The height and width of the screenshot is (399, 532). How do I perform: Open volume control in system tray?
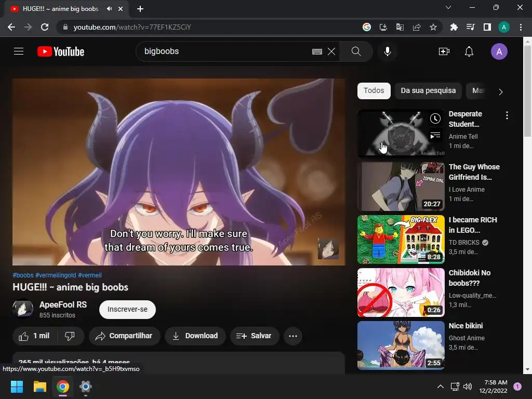[x=468, y=387]
